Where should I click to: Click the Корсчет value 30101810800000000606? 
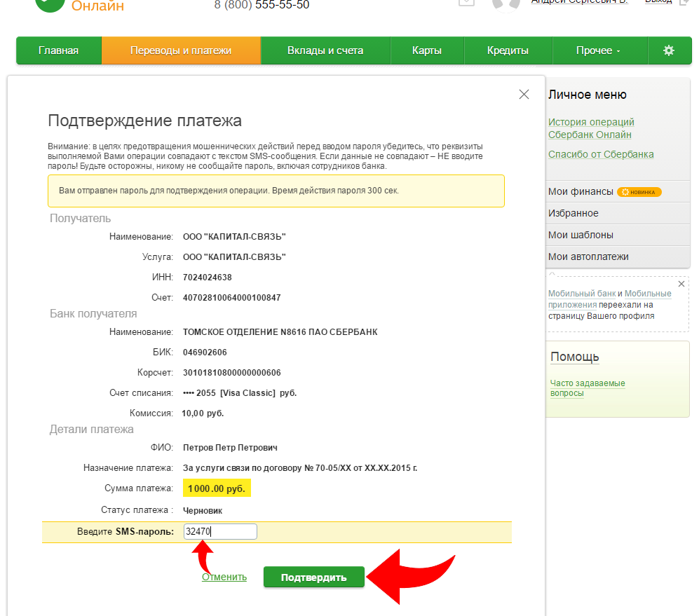tap(232, 373)
